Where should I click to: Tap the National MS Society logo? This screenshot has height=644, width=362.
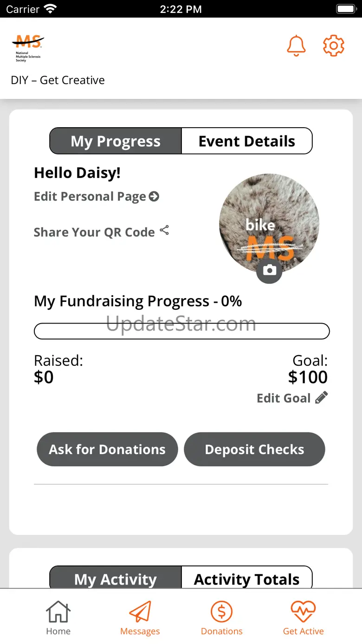pos(28,48)
